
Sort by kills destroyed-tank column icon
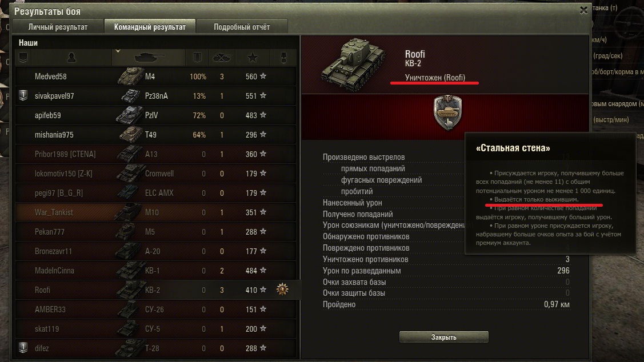point(221,58)
